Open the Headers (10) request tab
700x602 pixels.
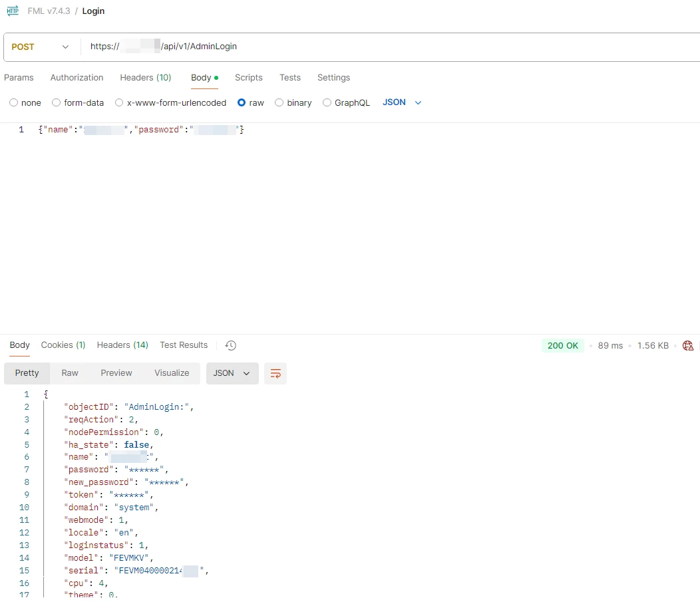(146, 78)
